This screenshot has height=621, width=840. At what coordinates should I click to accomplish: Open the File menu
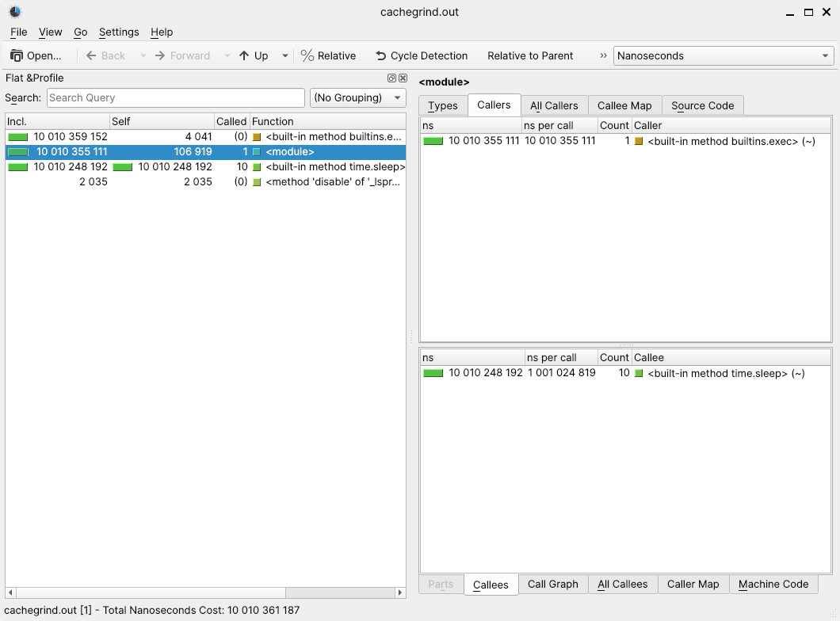coord(19,32)
